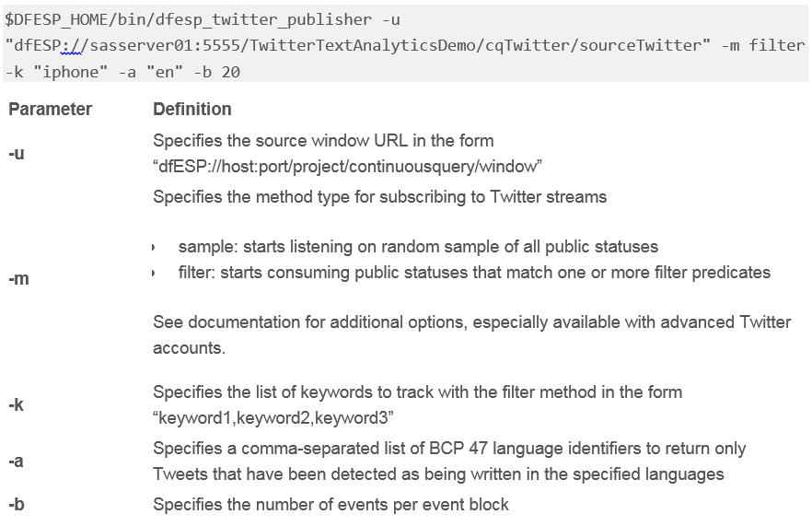Select the -a parameter label
The image size is (812, 526).
point(16,461)
